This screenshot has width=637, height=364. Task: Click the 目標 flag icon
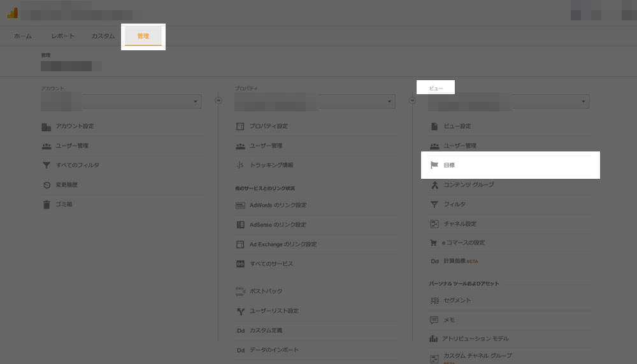434,165
